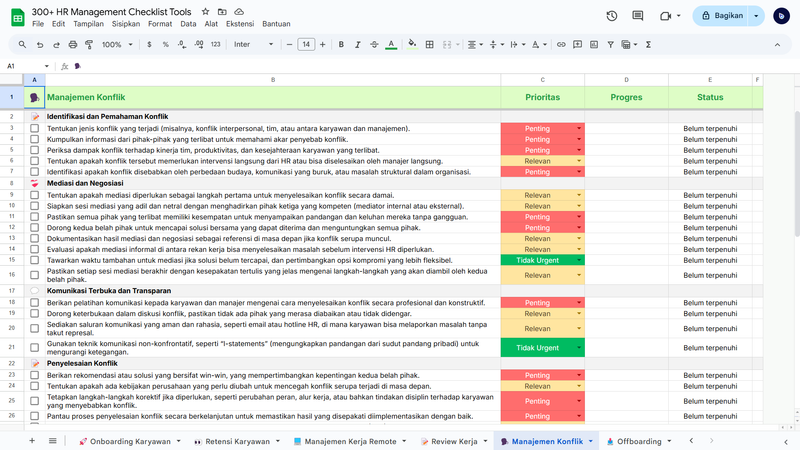Open the account profile avatar

[781, 16]
